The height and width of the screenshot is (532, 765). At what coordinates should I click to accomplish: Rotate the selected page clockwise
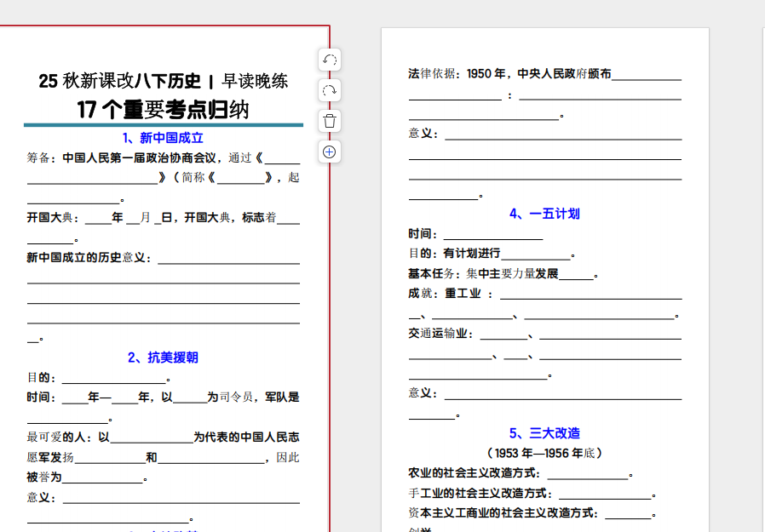[x=330, y=90]
